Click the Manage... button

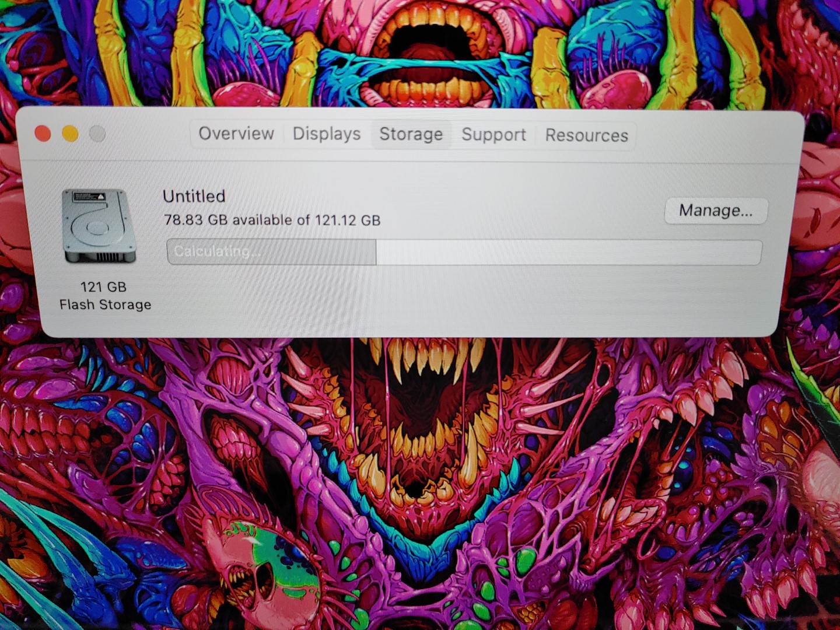click(716, 211)
